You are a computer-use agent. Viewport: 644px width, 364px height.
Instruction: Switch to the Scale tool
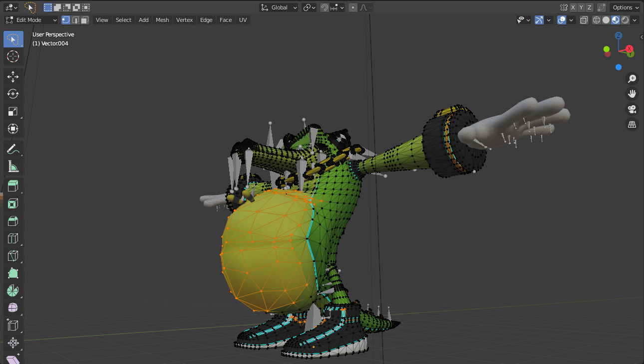[13, 111]
